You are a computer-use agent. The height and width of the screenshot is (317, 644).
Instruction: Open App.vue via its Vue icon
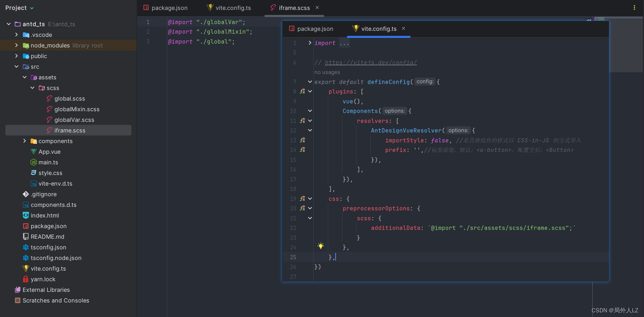[34, 152]
